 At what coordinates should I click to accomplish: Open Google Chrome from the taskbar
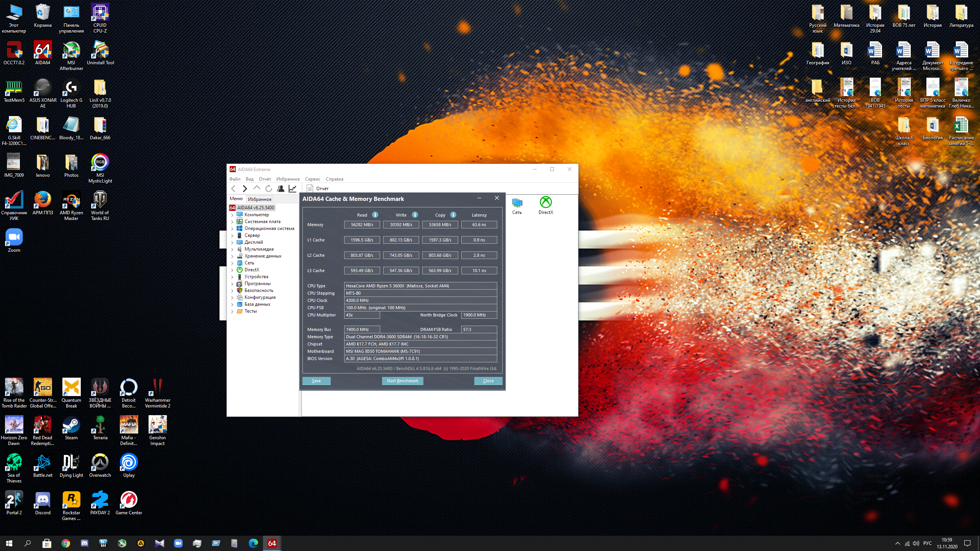pyautogui.click(x=66, y=543)
